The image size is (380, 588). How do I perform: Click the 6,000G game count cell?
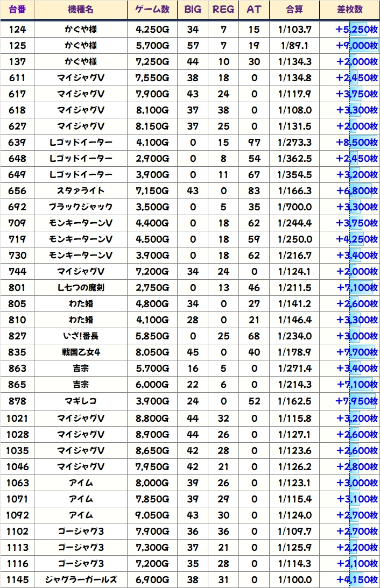point(152,384)
